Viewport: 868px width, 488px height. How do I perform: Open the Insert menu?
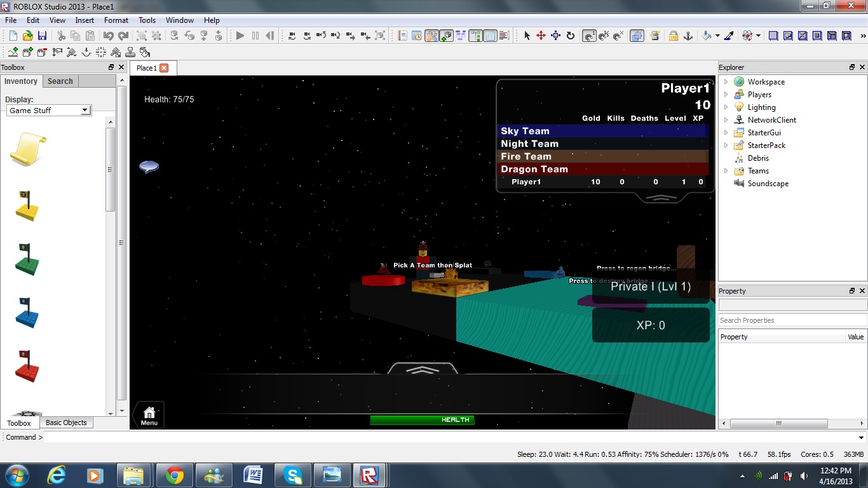coord(85,20)
